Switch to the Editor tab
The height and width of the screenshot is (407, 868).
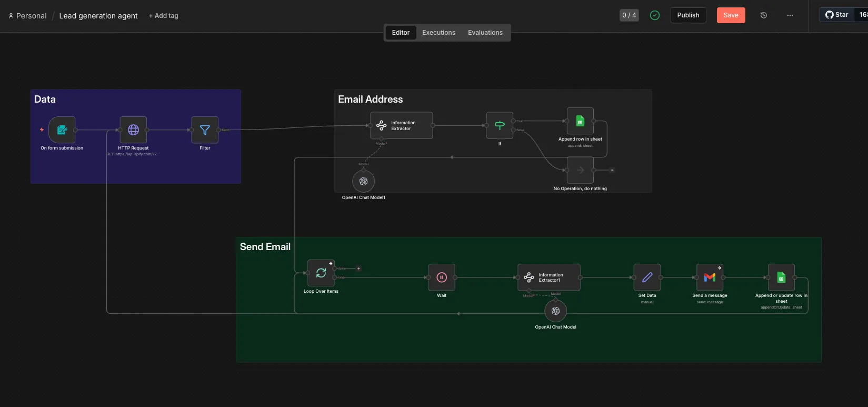click(x=401, y=33)
